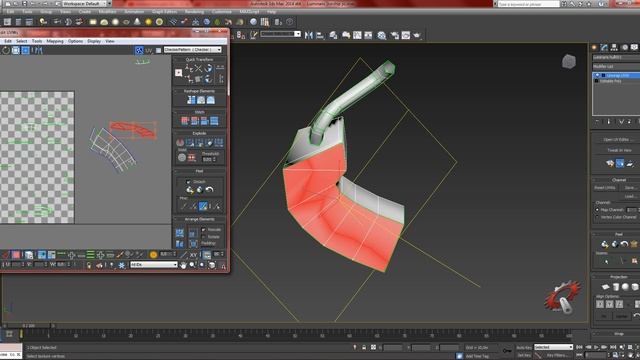Screen dimensions: 640x360
Task: Open the Edit menu in UV editor
Action: [x=8, y=41]
